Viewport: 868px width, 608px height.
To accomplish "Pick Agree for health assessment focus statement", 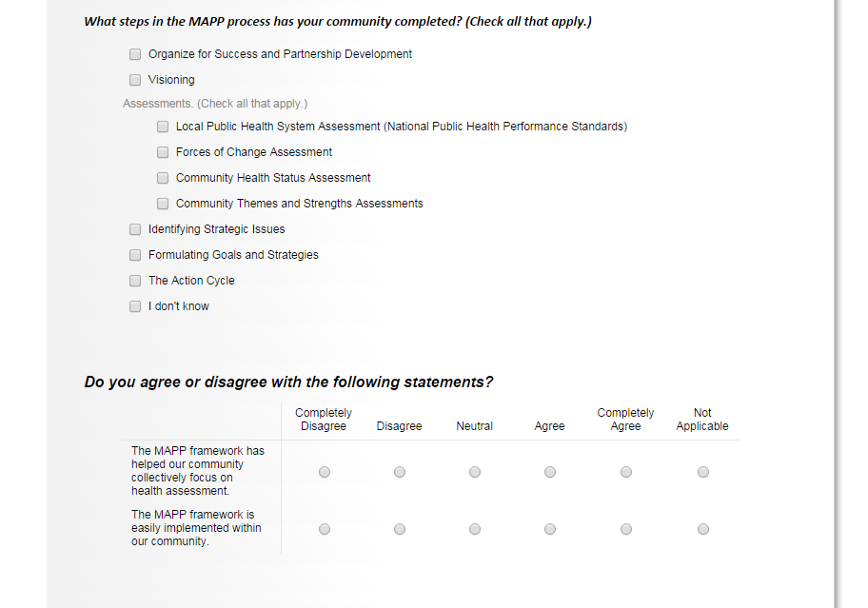I will [x=550, y=472].
